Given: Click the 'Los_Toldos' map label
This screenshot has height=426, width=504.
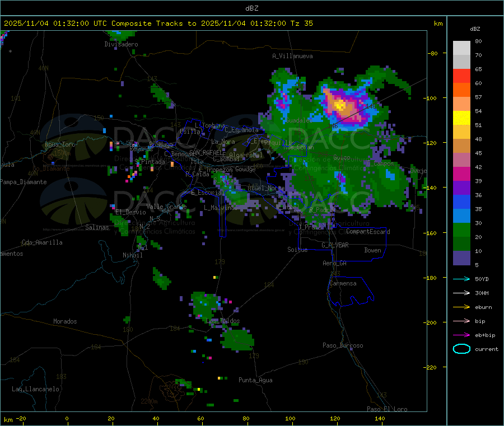Looking at the screenshot, I should [223, 321].
